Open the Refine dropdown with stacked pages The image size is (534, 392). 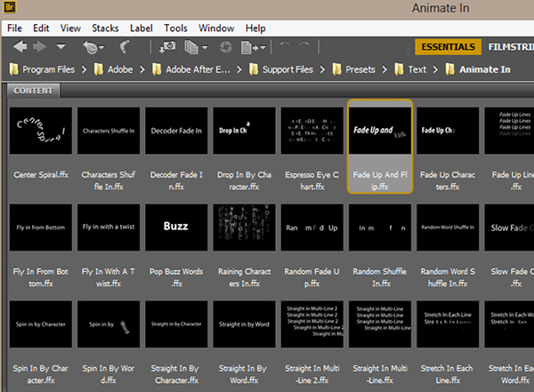(x=196, y=47)
